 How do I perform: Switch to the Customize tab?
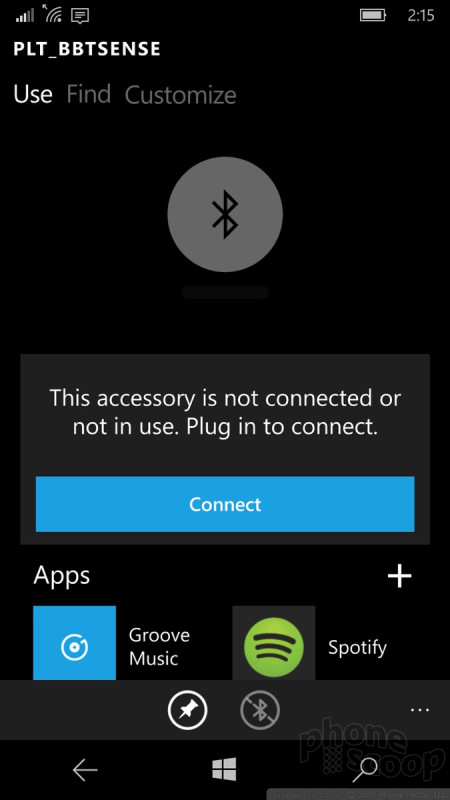click(x=181, y=95)
